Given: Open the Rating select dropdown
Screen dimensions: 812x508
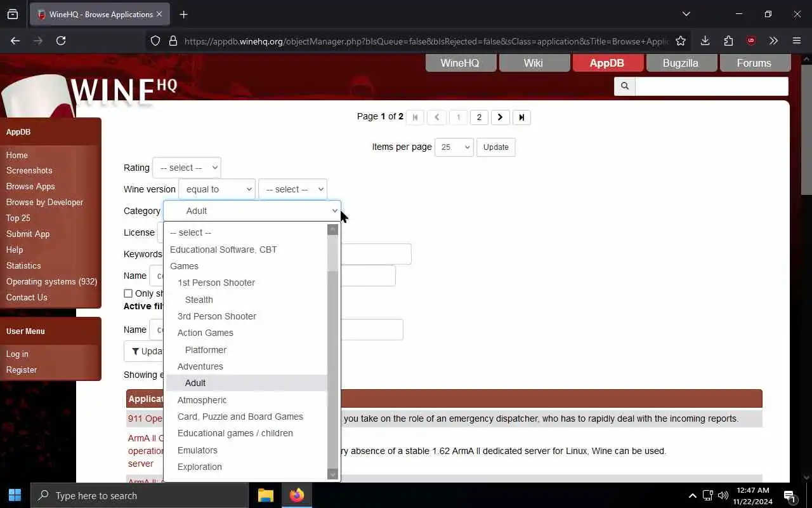Looking at the screenshot, I should pos(187,168).
